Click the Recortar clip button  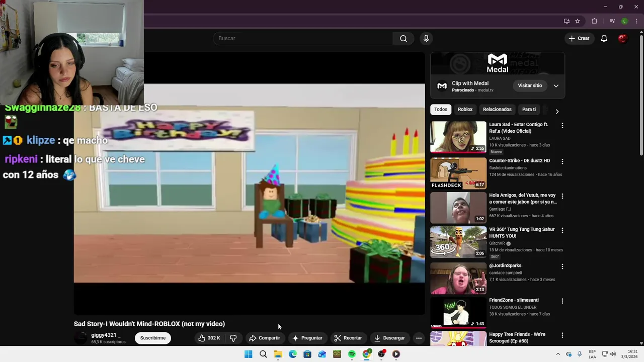tap(348, 338)
